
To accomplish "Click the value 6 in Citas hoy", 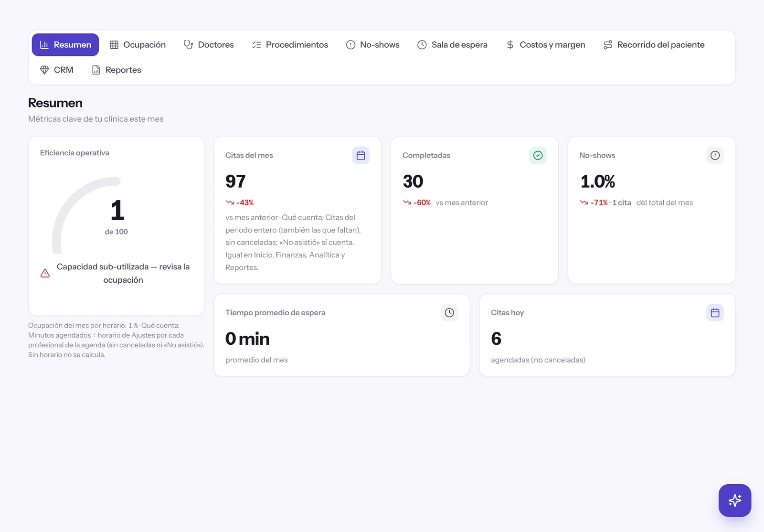I will pyautogui.click(x=496, y=339).
